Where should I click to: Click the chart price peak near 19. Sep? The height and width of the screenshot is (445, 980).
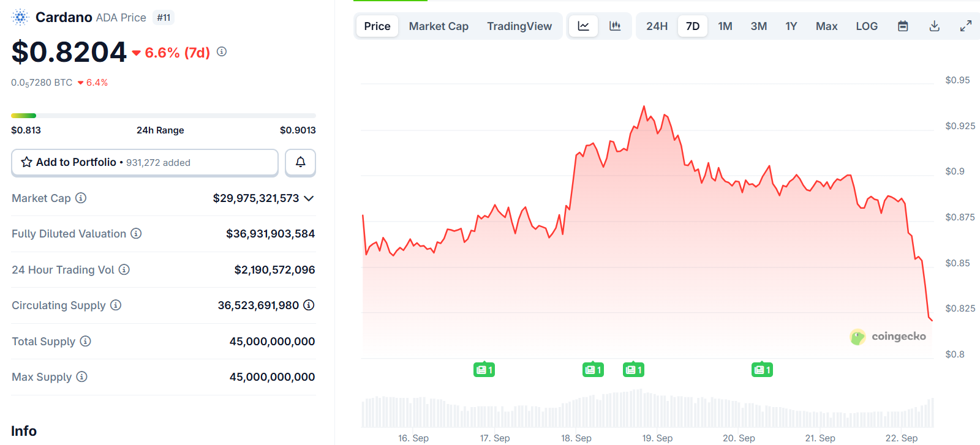pos(644,107)
